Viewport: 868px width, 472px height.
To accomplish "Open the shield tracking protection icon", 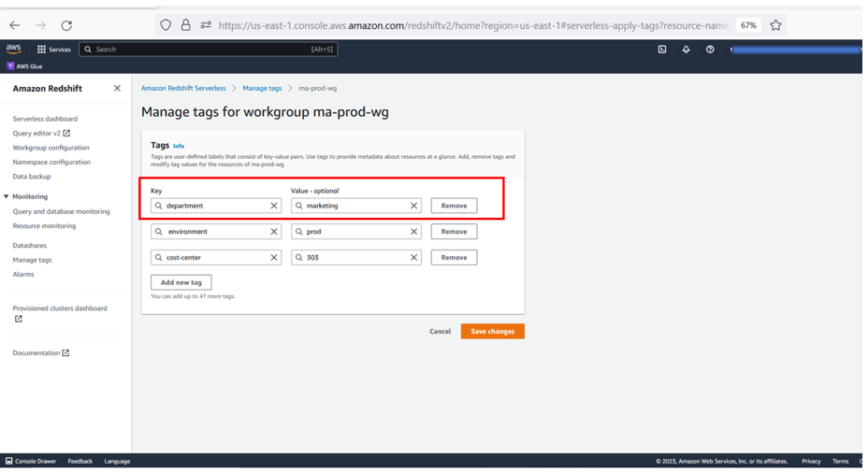I will (x=166, y=25).
